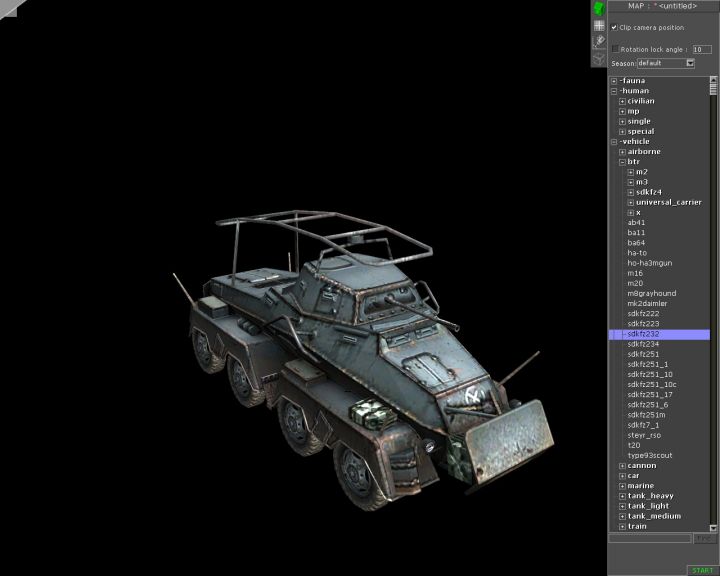The width and height of the screenshot is (720, 576).
Task: Collapse the human tree node
Action: [614, 91]
